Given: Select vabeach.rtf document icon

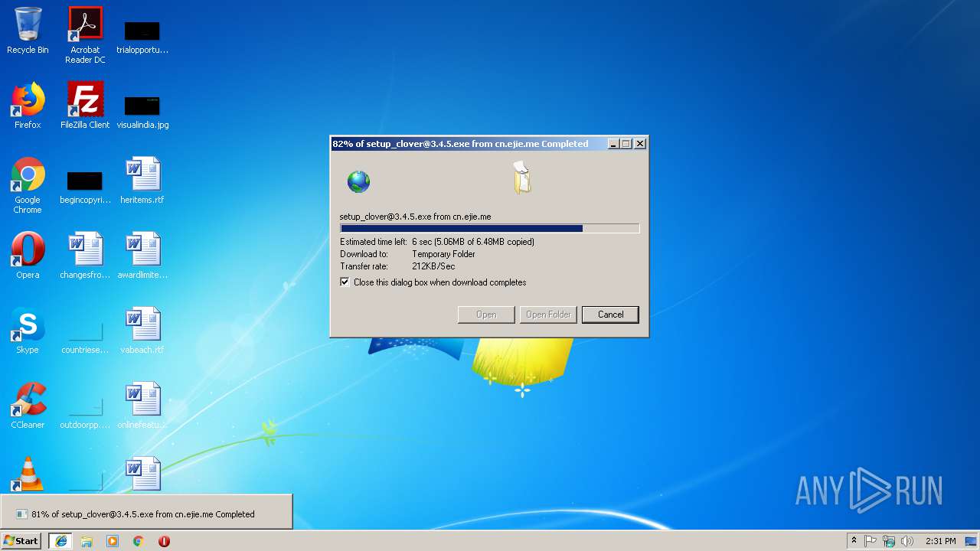Looking at the screenshot, I should 142,331.
